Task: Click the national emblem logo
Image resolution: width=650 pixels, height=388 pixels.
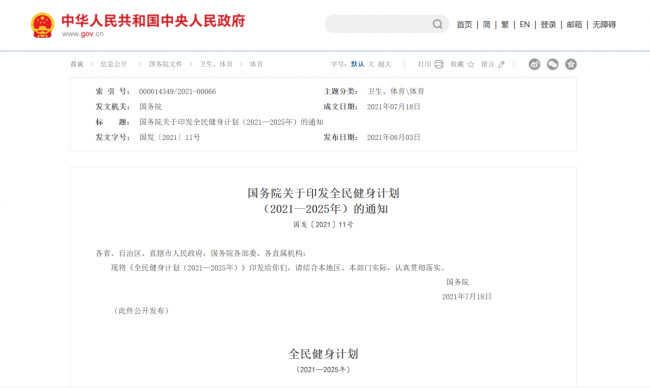Action: coord(42,25)
